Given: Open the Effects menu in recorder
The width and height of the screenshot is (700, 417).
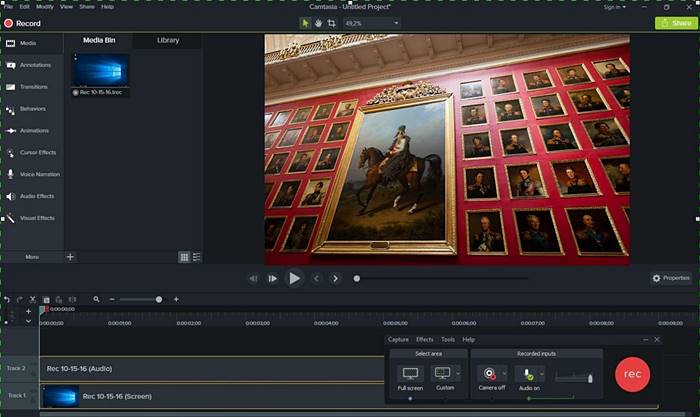Looking at the screenshot, I should (x=424, y=340).
